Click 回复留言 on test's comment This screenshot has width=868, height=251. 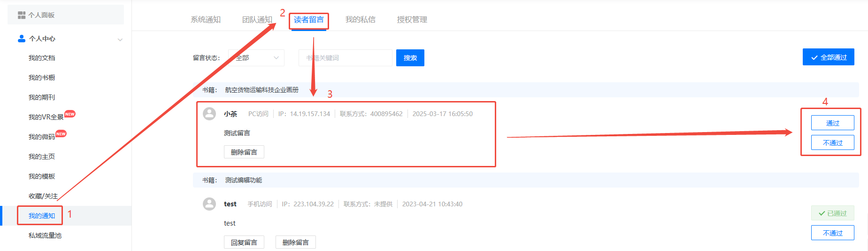click(244, 243)
